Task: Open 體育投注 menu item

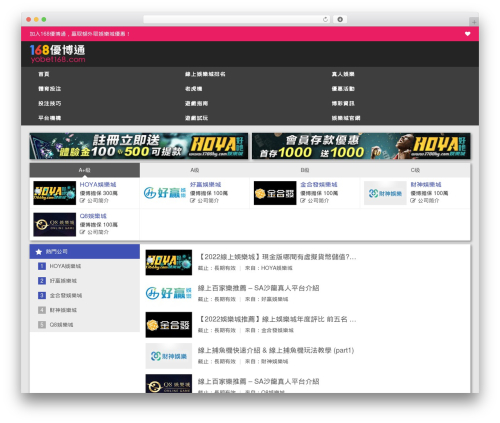Action: tap(49, 89)
